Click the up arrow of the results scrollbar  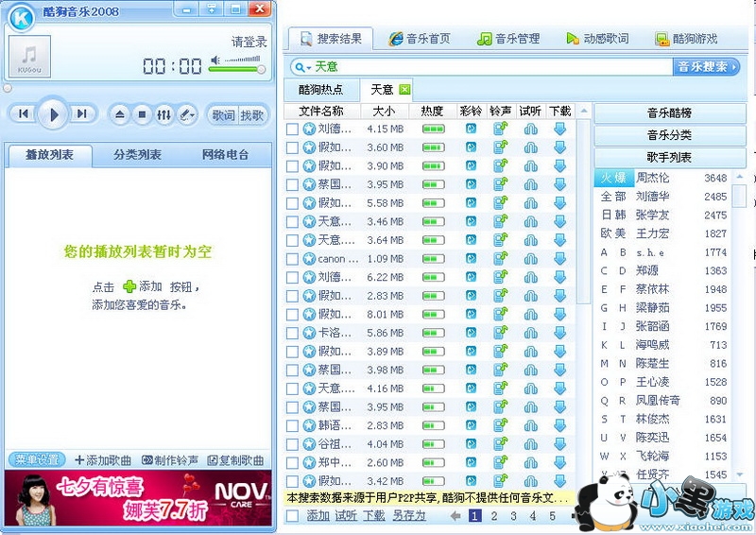[584, 112]
